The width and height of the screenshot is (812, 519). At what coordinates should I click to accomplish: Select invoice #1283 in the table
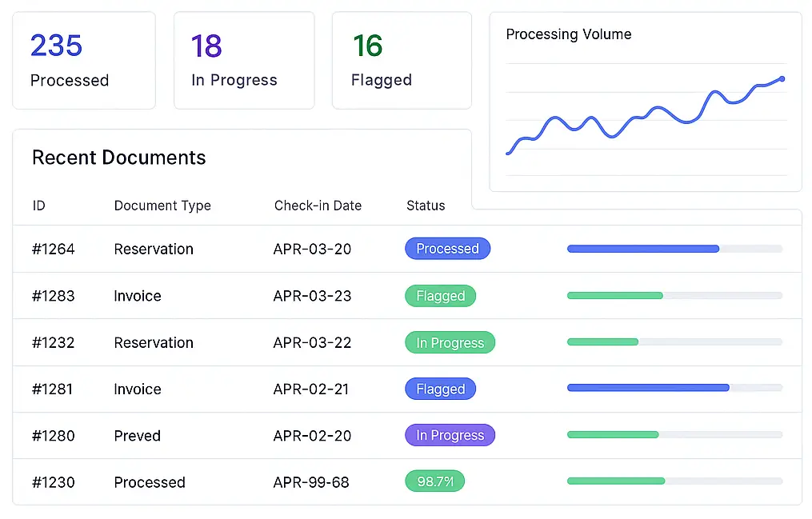(137, 296)
